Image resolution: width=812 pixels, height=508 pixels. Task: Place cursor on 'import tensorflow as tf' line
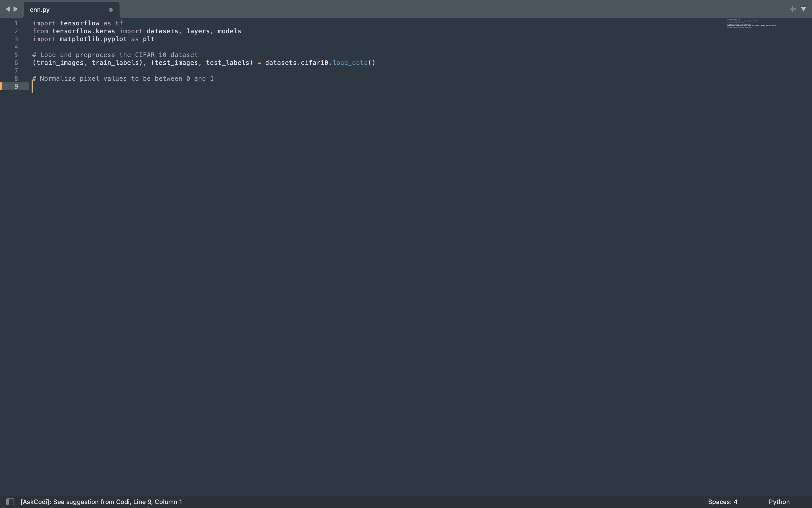(78, 23)
